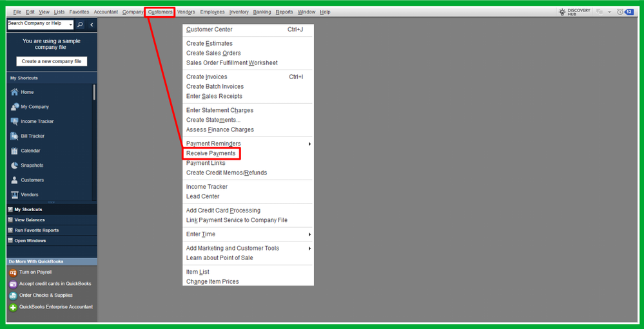Open the File menu
The image size is (644, 329).
click(x=17, y=12)
